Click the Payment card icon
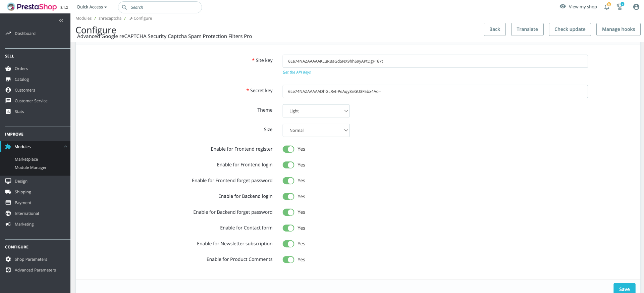 pyautogui.click(x=8, y=202)
